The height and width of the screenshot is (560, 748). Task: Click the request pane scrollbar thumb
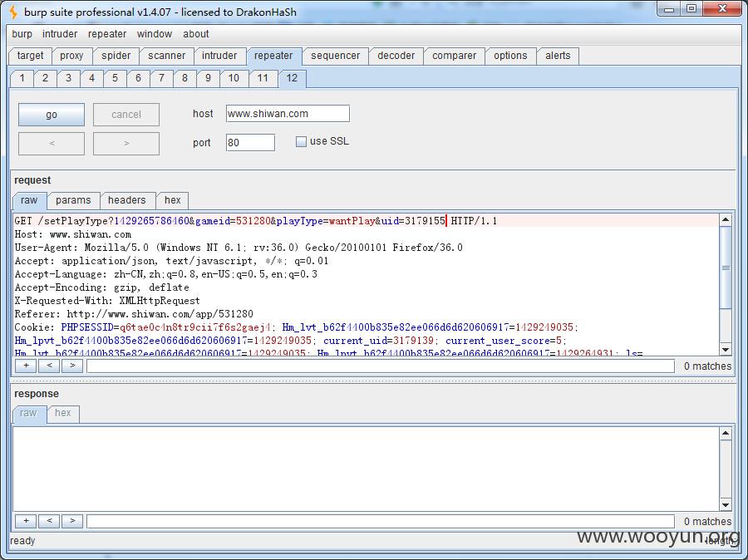pyautogui.click(x=726, y=268)
